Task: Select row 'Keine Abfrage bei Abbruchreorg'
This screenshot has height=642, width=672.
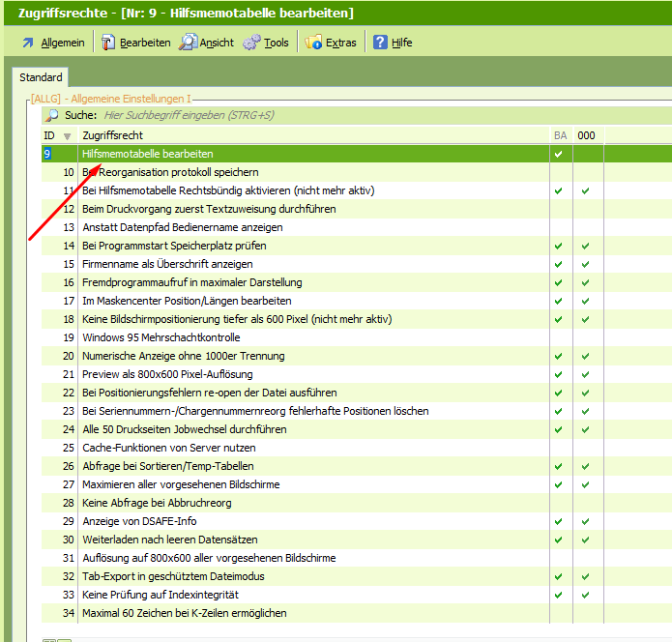Action: [357, 503]
